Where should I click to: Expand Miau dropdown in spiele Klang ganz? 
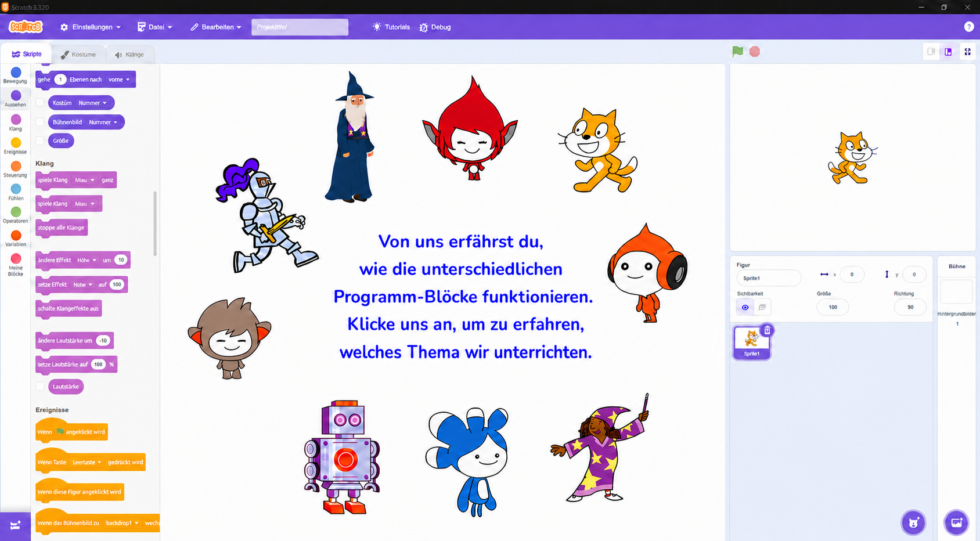coord(85,180)
